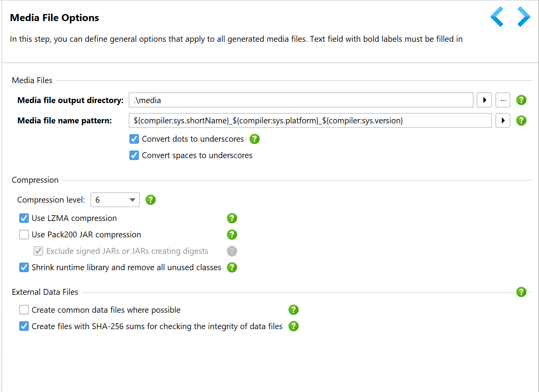Open help for media file name pattern
Viewport: 539px width, 392px height.
pos(521,120)
